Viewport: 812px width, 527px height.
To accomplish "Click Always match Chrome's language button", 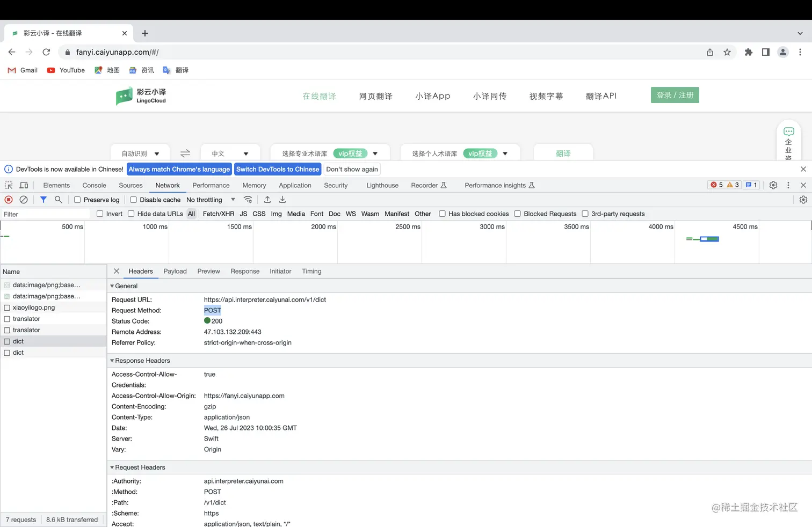I will pos(179,169).
